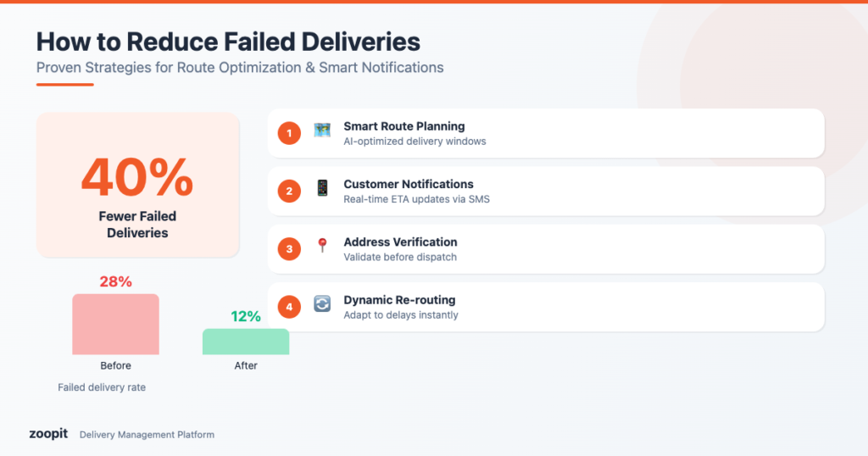Click the orange number 3 badge
The width and height of the screenshot is (868, 456).
(289, 248)
